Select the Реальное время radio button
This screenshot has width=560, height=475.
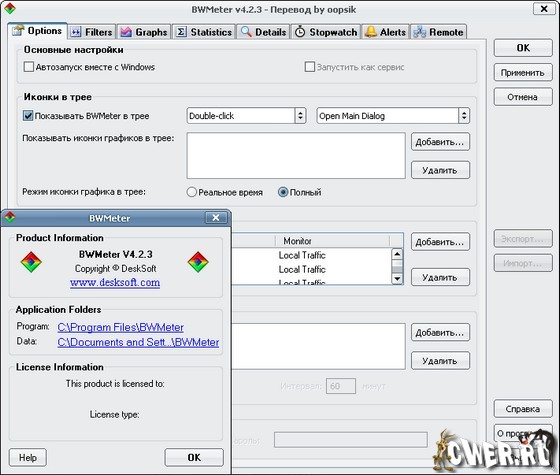[191, 192]
